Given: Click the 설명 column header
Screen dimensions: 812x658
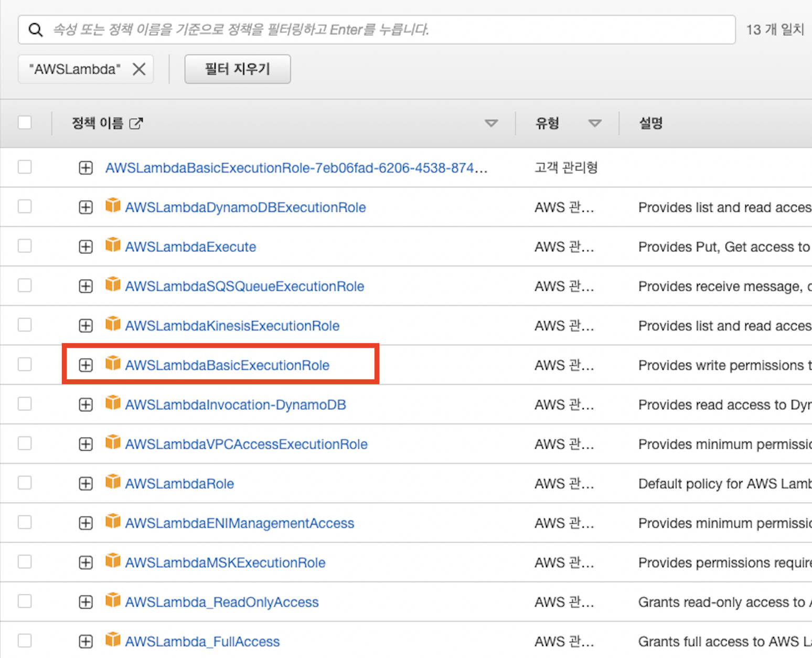Looking at the screenshot, I should [650, 123].
